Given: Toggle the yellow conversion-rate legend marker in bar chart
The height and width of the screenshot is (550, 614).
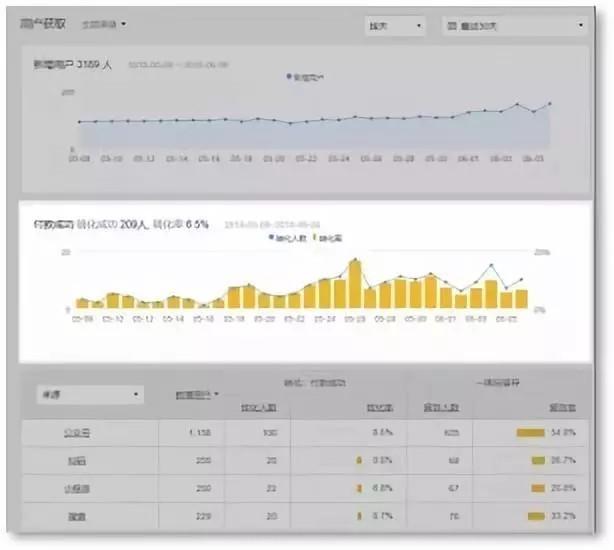Looking at the screenshot, I should 314,237.
